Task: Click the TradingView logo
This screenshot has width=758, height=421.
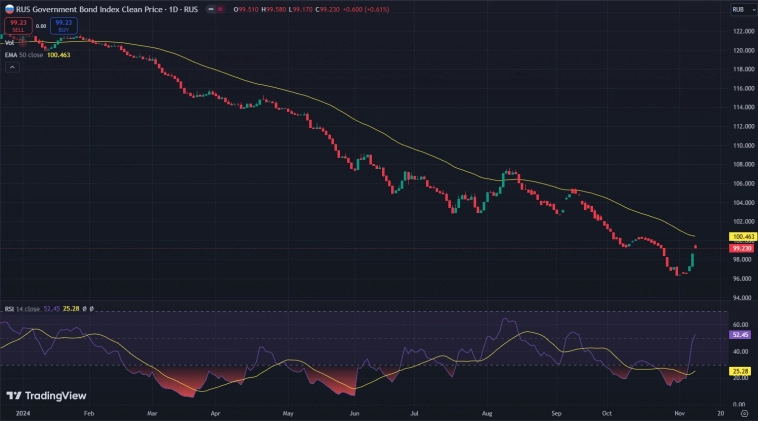Action: [47, 395]
